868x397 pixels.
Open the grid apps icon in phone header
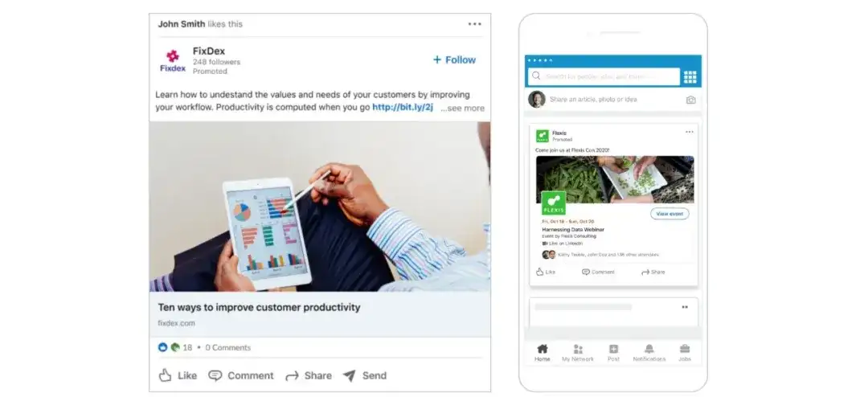pyautogui.click(x=690, y=77)
